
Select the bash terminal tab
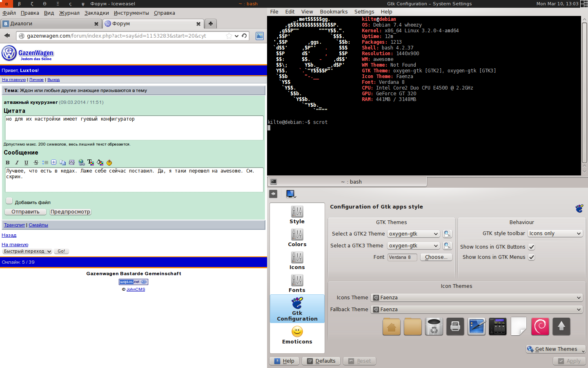pyautogui.click(x=347, y=182)
